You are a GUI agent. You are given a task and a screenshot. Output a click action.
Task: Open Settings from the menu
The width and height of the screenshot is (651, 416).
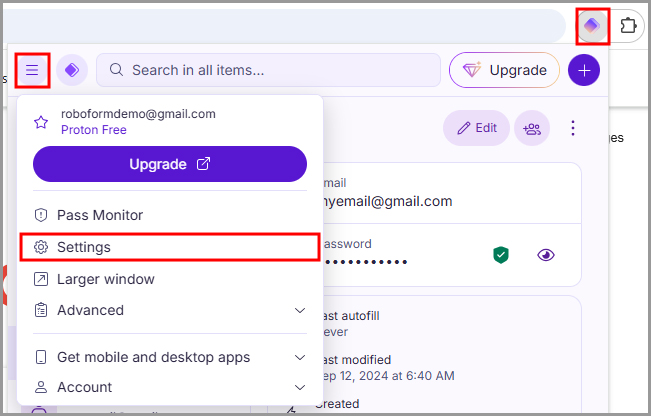(170, 247)
